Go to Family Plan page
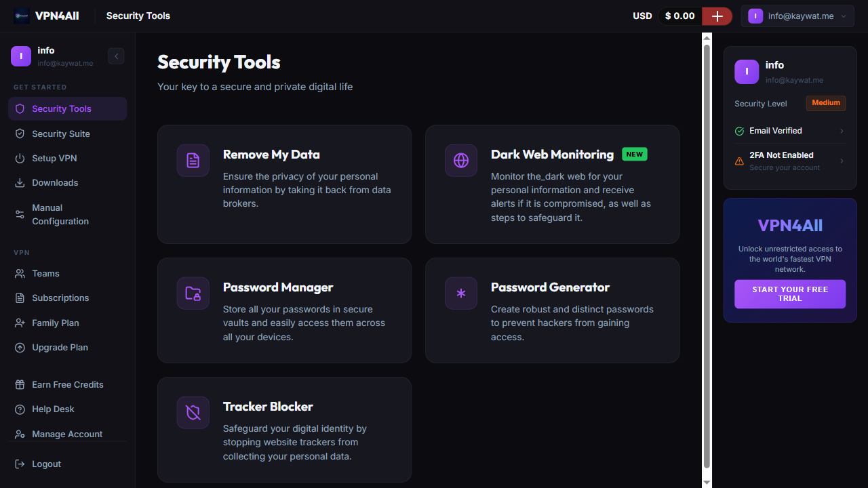The height and width of the screenshot is (488, 868). [x=68, y=323]
